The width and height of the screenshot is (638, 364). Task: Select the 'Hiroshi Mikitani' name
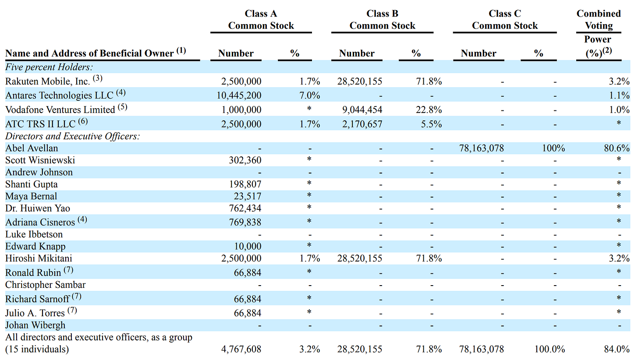point(39,258)
